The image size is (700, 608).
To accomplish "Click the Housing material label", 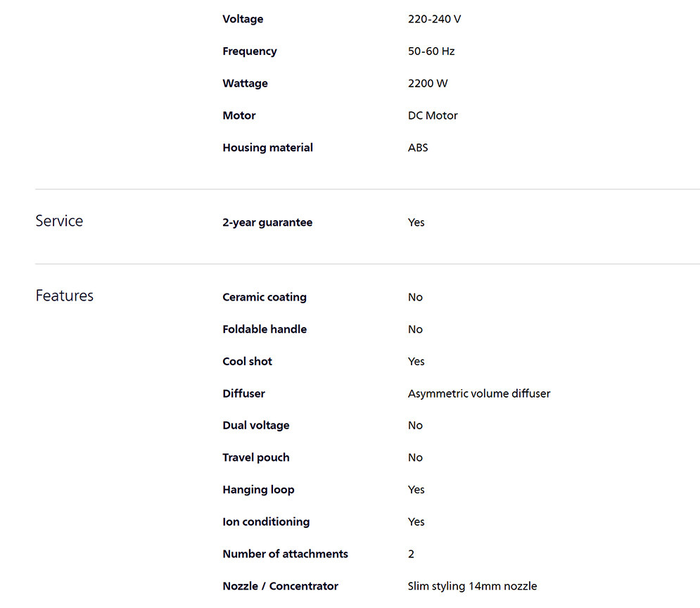I will [267, 148].
